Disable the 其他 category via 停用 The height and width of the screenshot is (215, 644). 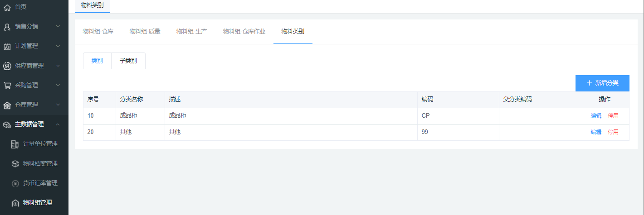click(613, 132)
